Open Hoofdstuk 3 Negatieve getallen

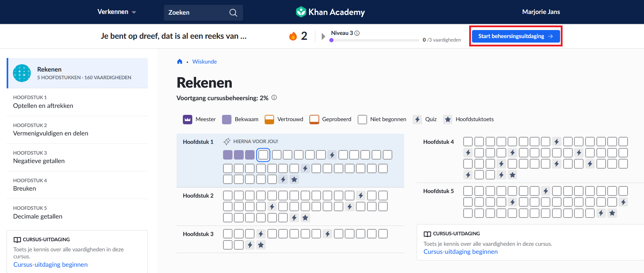click(77, 157)
